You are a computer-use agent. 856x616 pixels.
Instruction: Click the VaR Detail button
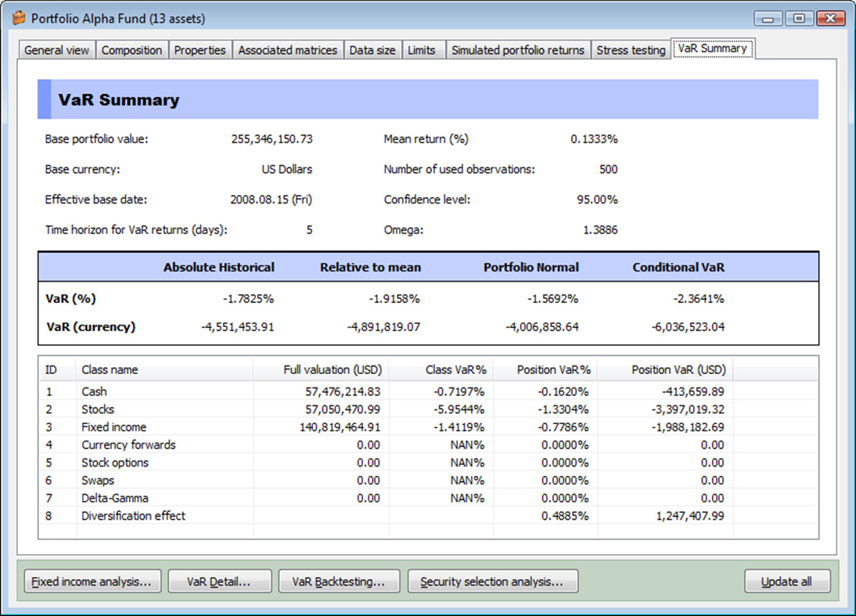click(x=219, y=582)
